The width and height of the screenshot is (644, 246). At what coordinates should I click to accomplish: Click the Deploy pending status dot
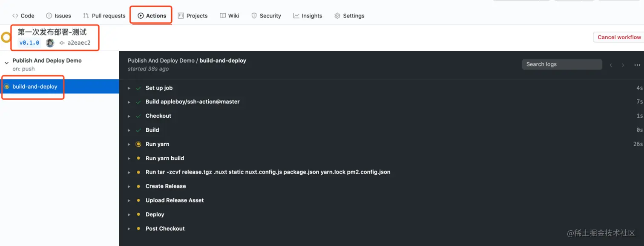pos(138,214)
